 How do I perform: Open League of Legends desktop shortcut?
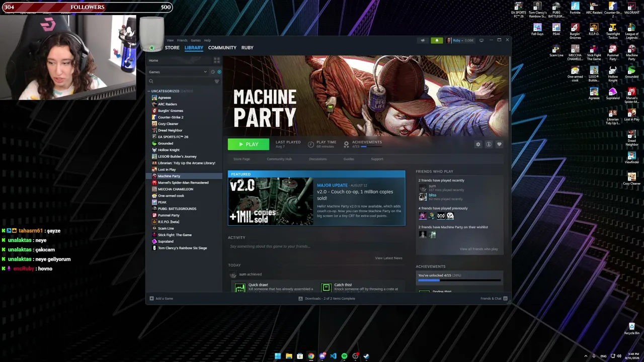pyautogui.click(x=632, y=31)
